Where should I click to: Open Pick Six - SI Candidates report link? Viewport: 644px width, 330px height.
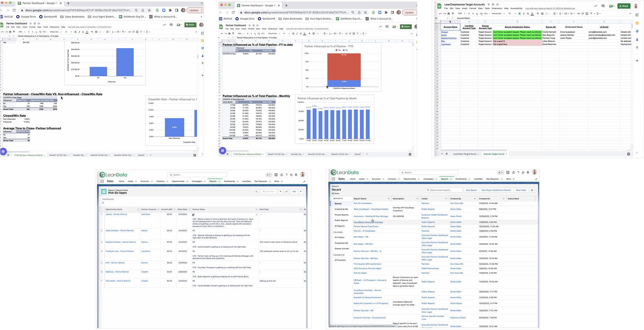coord(364,231)
